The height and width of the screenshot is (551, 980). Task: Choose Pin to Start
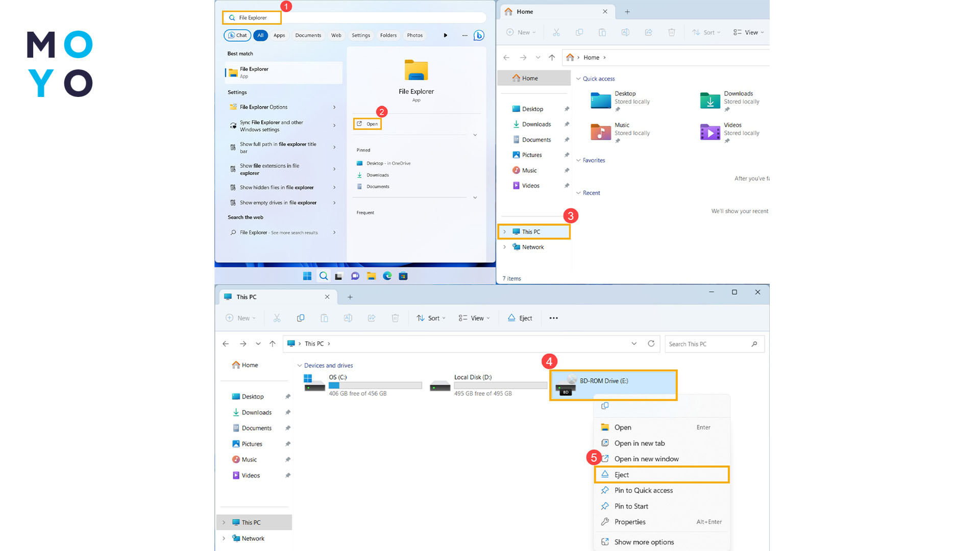pyautogui.click(x=662, y=506)
